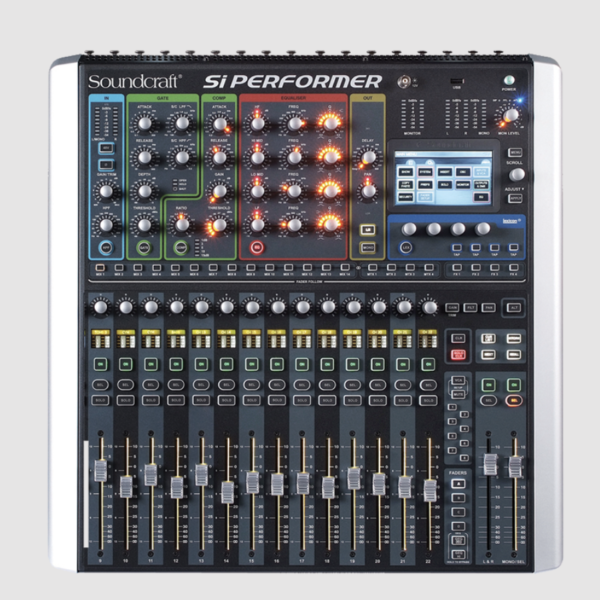Toggle the channel 19 SOLO button
Screen dimensions: 600x600
pos(352,400)
